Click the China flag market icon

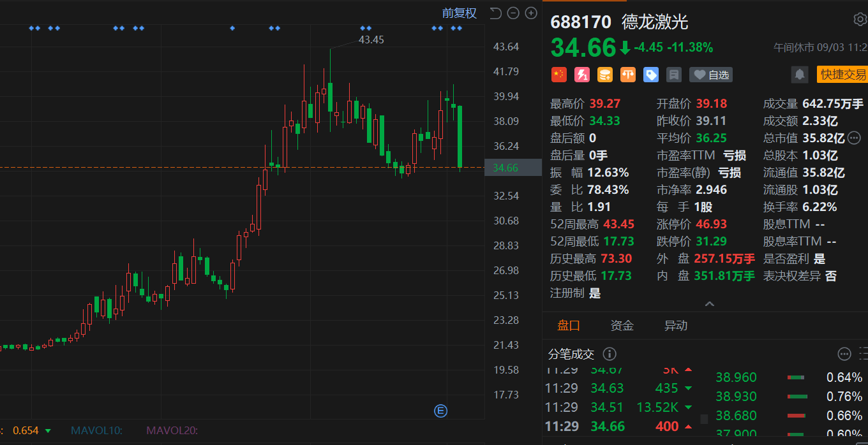(x=558, y=75)
